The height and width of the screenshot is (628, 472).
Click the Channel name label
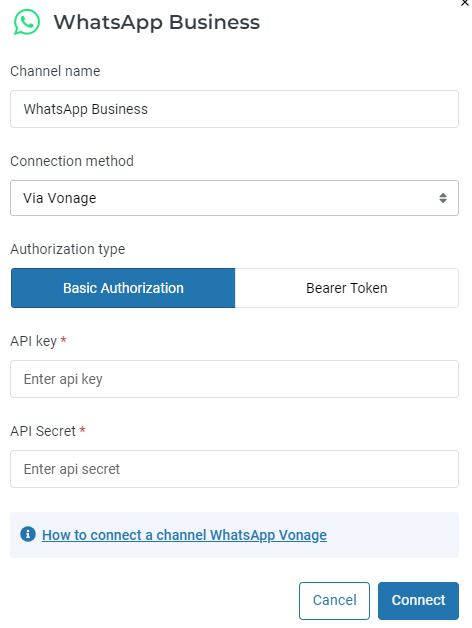[55, 71]
